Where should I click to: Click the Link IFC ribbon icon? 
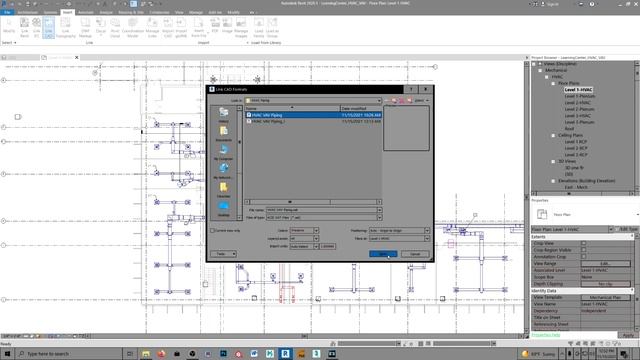[x=36, y=27]
